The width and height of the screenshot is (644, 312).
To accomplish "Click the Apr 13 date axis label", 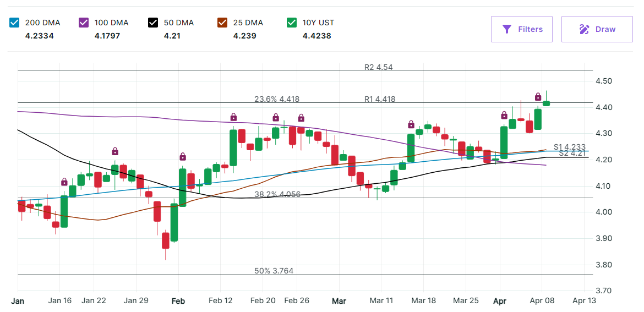I will 584,300.
